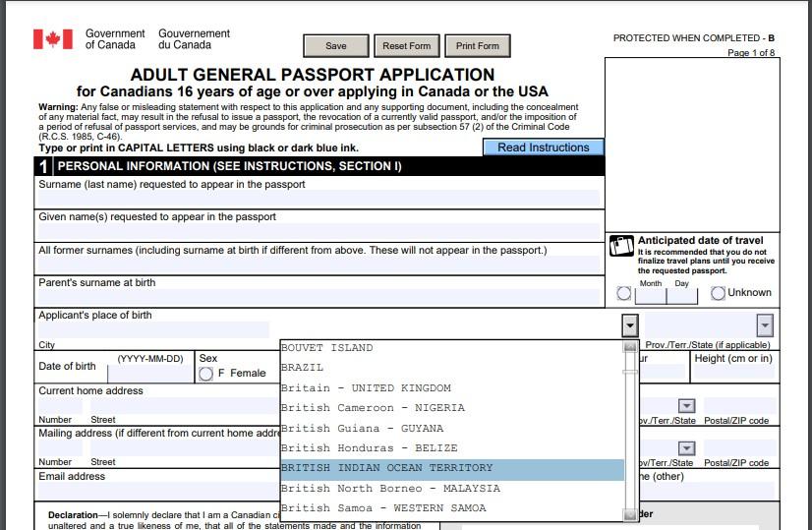Click the passport photo placeholder box

[x=692, y=145]
